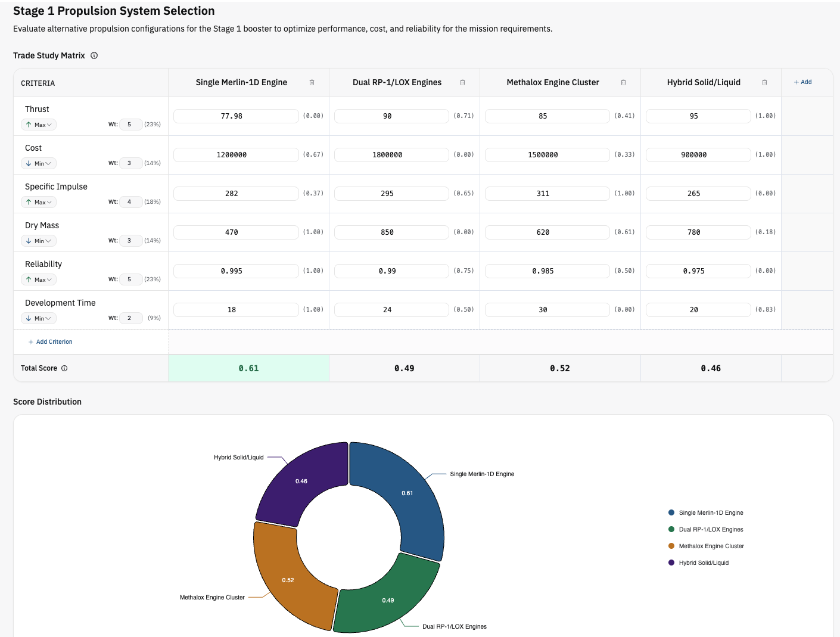Viewport: 840px width, 637px height.
Task: Edit the weight input for Cost criterion
Action: pos(130,163)
